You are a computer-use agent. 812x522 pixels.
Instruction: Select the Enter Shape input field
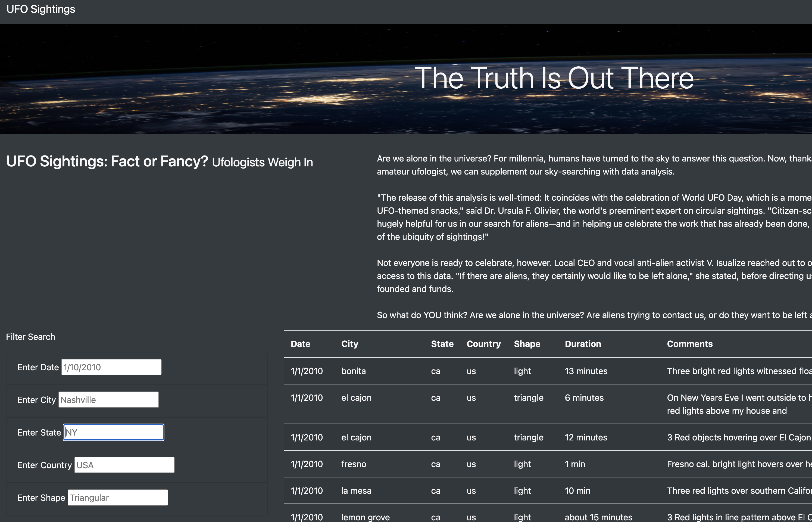coord(118,497)
